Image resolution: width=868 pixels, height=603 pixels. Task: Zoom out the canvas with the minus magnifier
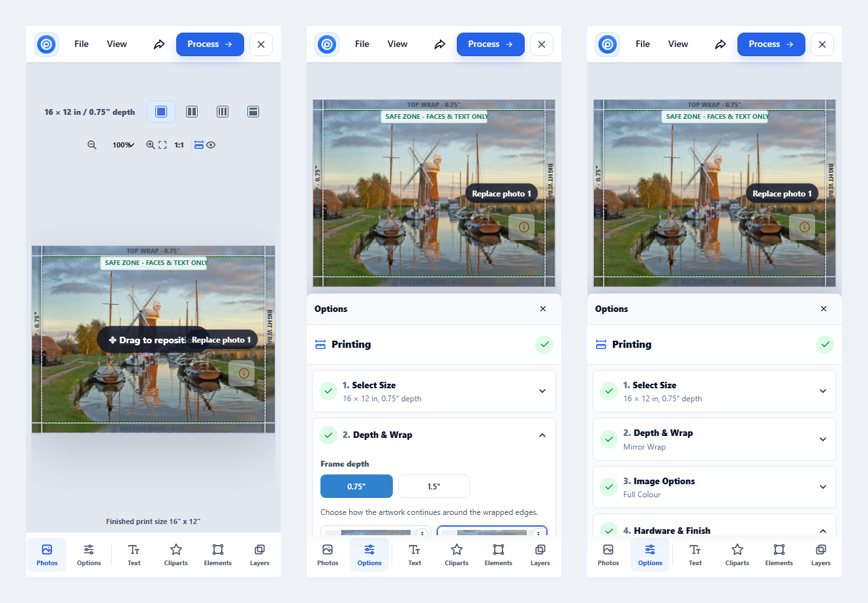[92, 145]
